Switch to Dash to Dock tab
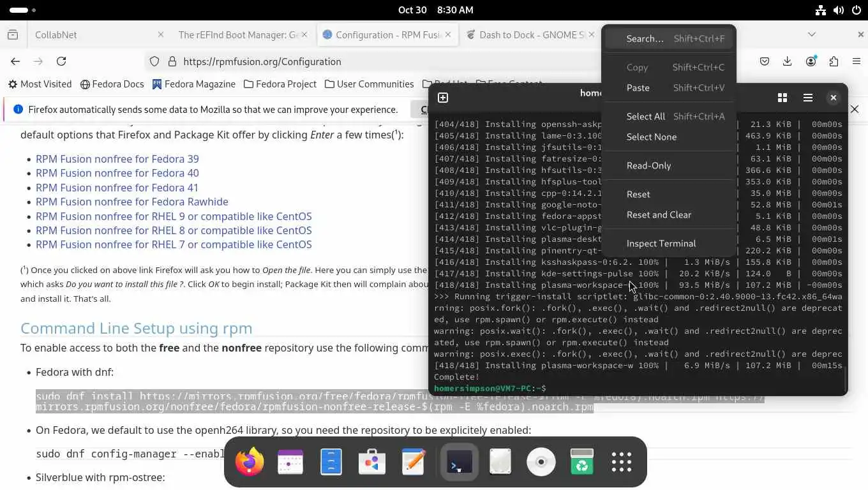 point(532,35)
